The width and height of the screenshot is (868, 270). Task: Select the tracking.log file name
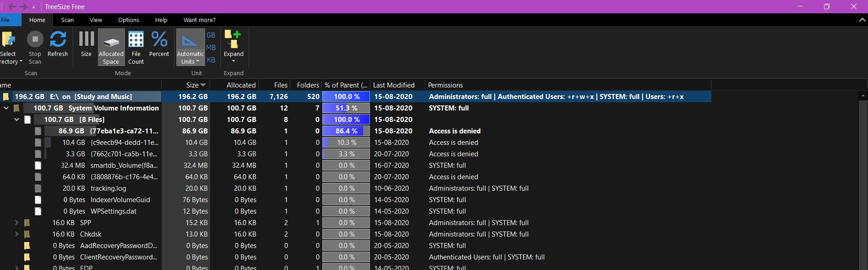[108, 188]
